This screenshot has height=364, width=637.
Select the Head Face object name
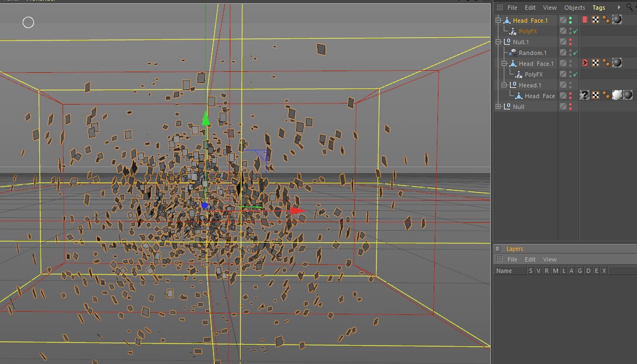coord(539,96)
